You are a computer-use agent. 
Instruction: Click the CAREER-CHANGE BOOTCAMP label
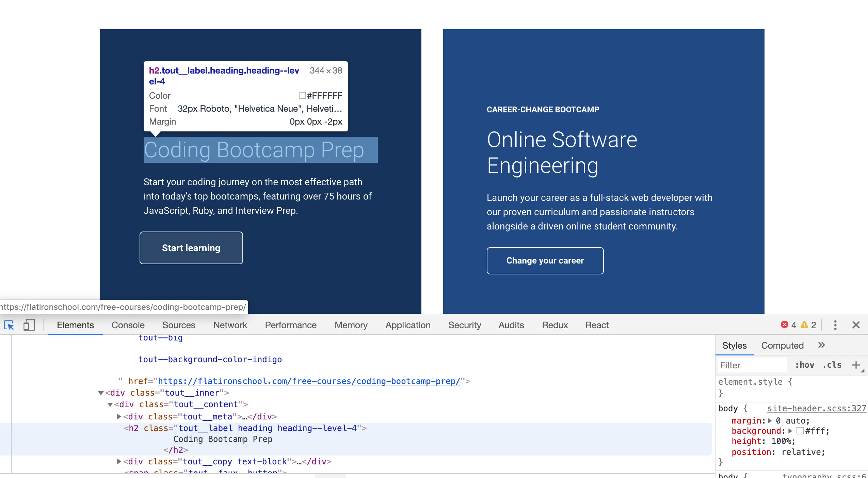tap(543, 110)
